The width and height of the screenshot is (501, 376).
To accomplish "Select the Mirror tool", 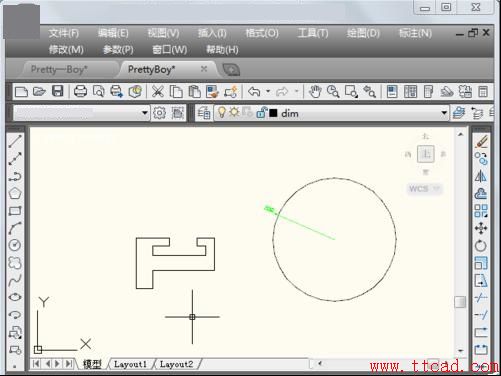I will [481, 176].
